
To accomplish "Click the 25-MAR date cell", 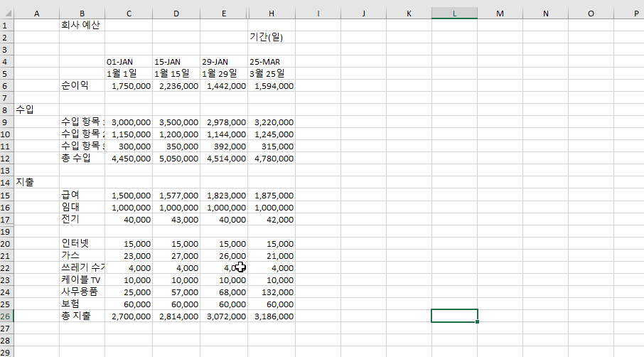I will coord(272,62).
